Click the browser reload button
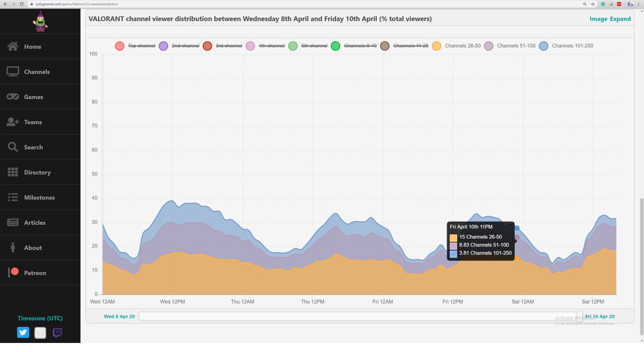 pyautogui.click(x=22, y=4)
